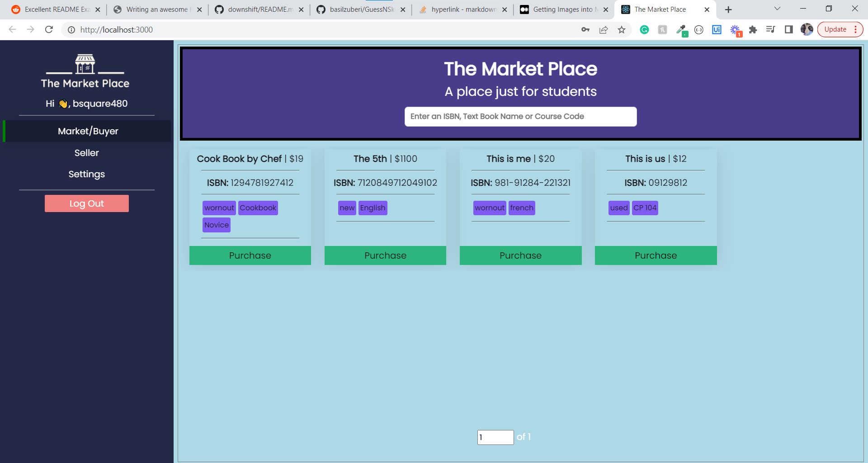Viewport: 868px width, 463px height.
Task: Click the Update button in Chrome
Action: click(840, 29)
